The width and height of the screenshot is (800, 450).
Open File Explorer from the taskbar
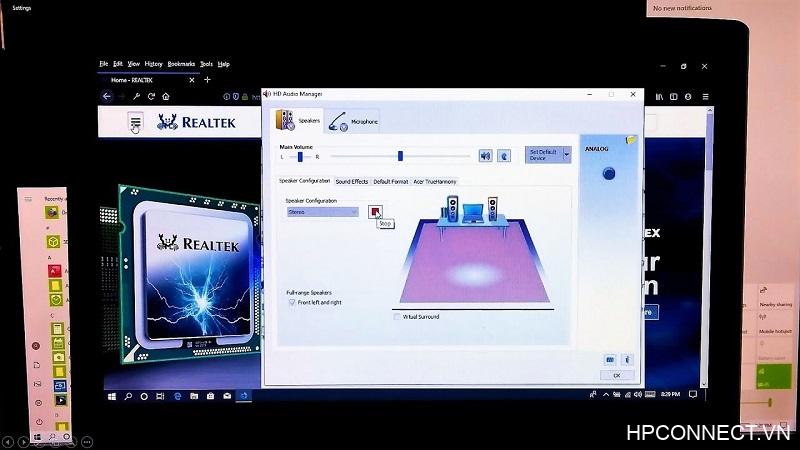click(194, 396)
